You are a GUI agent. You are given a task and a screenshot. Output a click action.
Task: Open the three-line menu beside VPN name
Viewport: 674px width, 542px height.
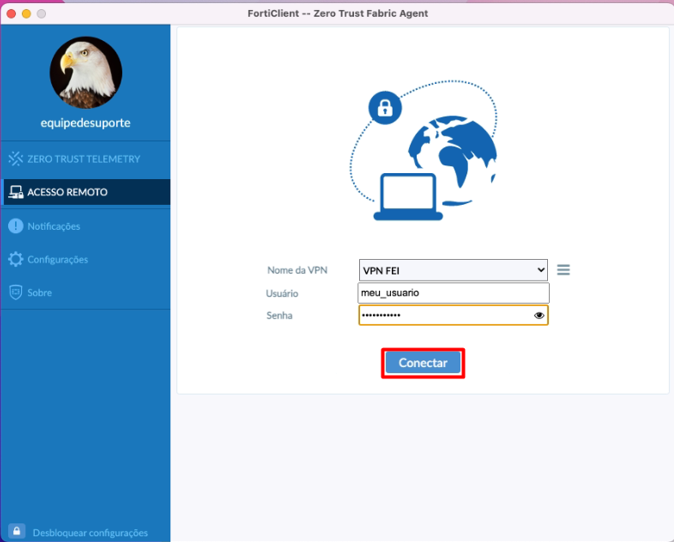tap(563, 270)
